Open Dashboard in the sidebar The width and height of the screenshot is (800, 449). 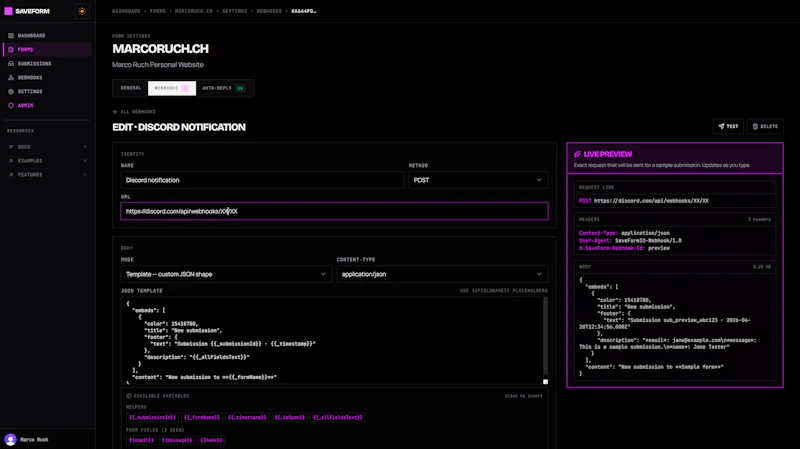coord(47,36)
